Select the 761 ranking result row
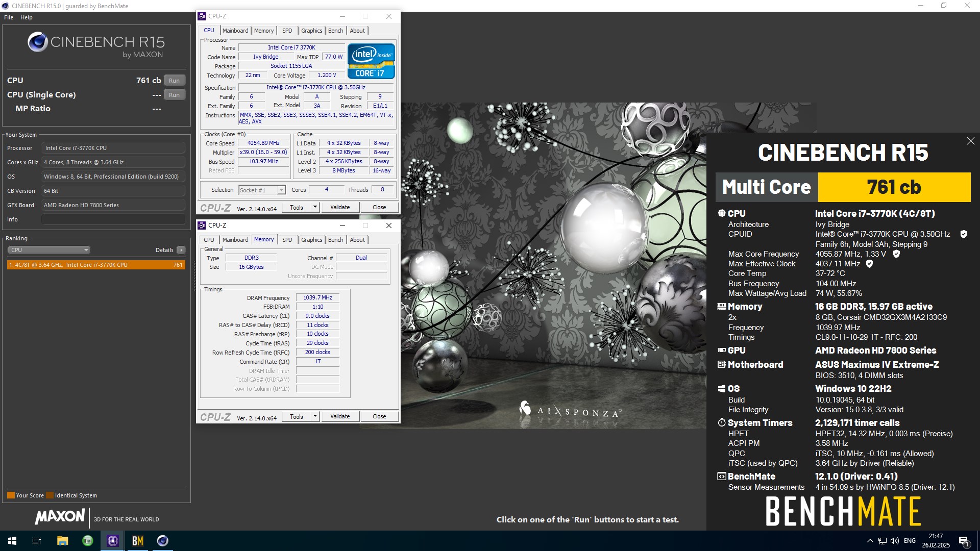Viewport: 980px width, 551px height. tap(96, 265)
